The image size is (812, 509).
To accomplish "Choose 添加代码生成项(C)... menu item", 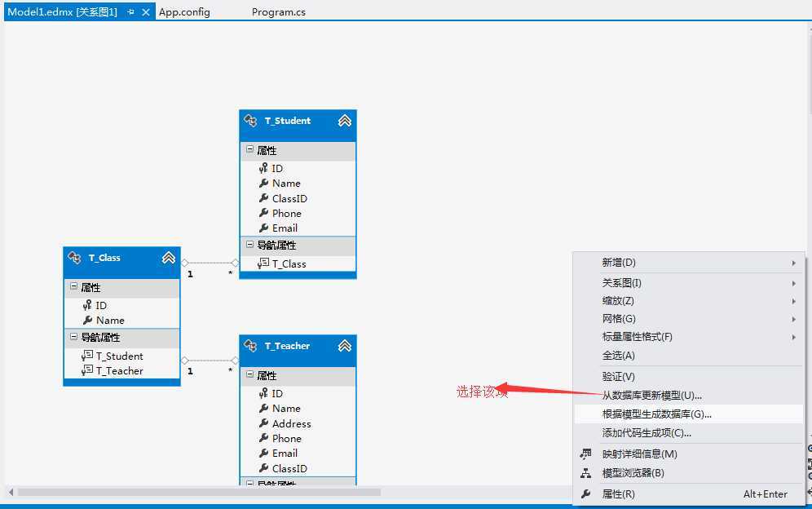I will (x=689, y=433).
